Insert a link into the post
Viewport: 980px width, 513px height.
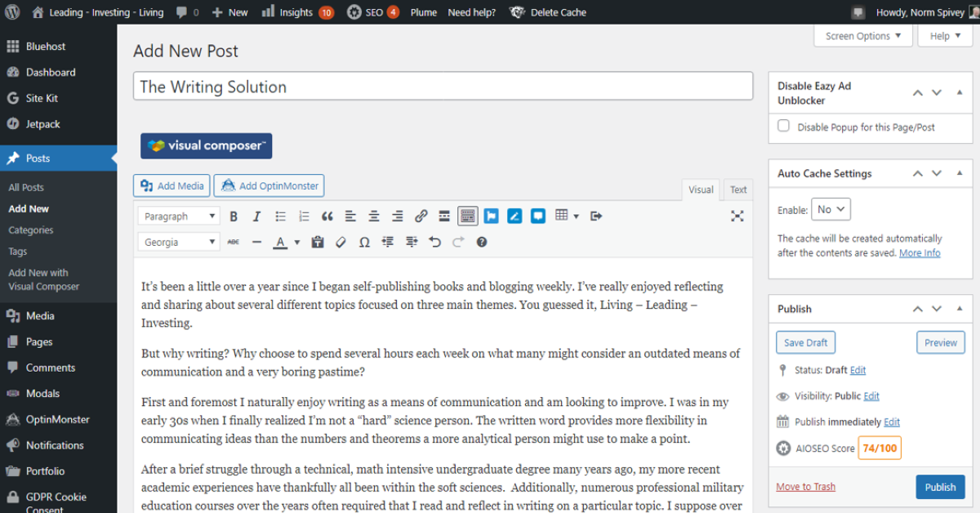tap(421, 216)
